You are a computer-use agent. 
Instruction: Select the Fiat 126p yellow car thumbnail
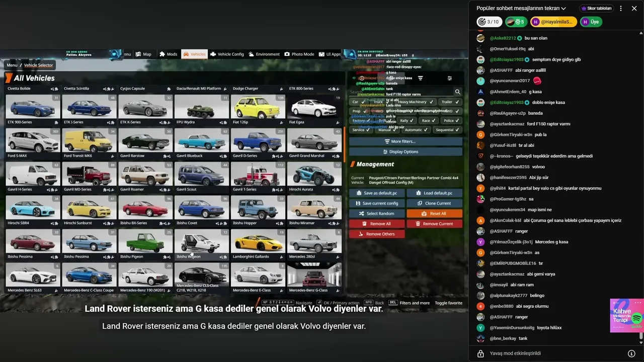258,110
